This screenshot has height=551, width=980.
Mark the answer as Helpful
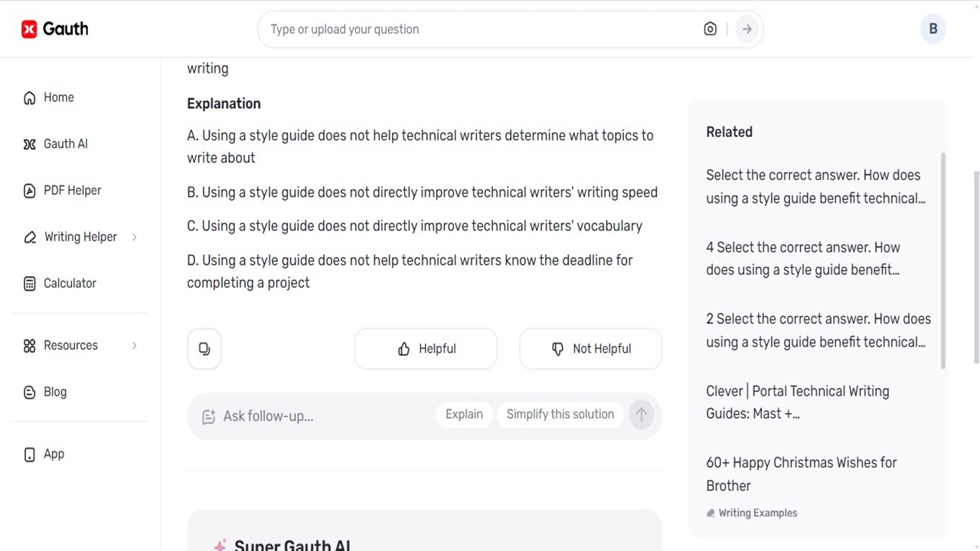click(426, 348)
